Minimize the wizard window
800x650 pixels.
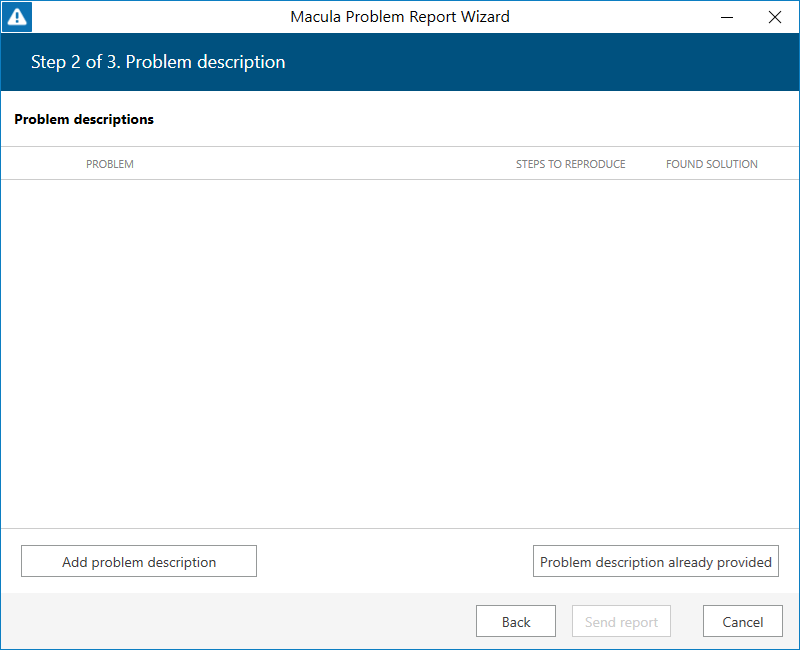(727, 17)
